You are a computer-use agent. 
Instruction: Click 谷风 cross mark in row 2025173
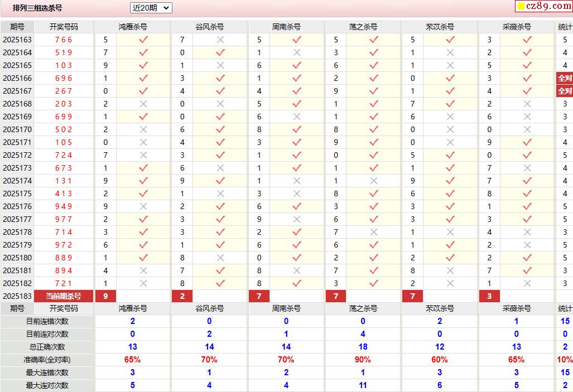click(220, 168)
